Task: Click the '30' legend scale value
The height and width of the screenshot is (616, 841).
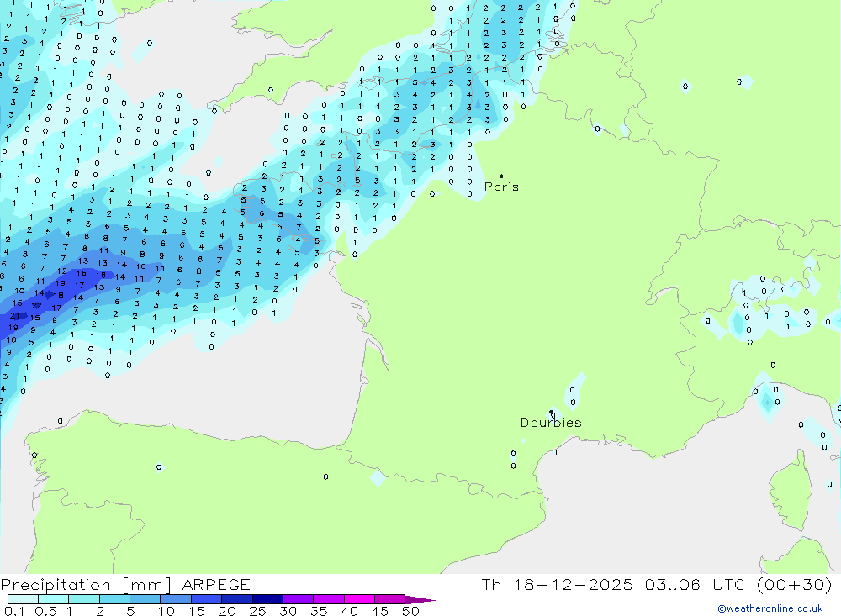Action: (x=288, y=611)
